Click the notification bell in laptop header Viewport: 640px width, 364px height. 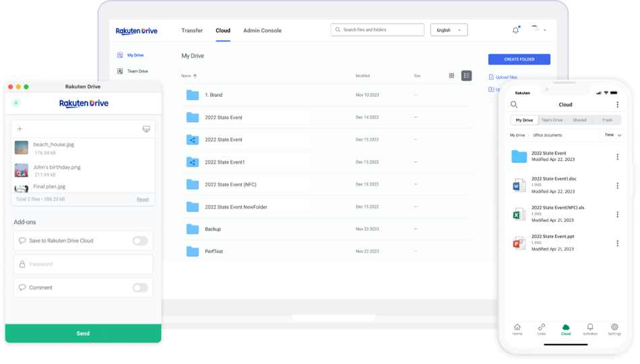coord(516,30)
